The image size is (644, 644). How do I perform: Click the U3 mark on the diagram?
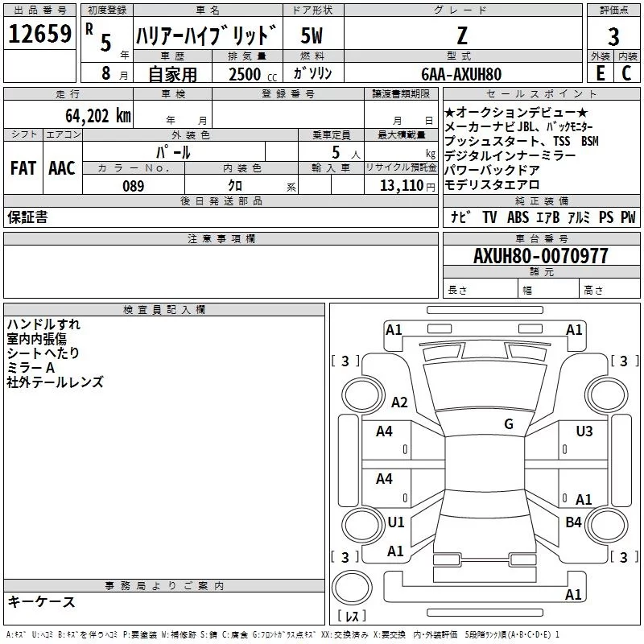pyautogui.click(x=584, y=431)
